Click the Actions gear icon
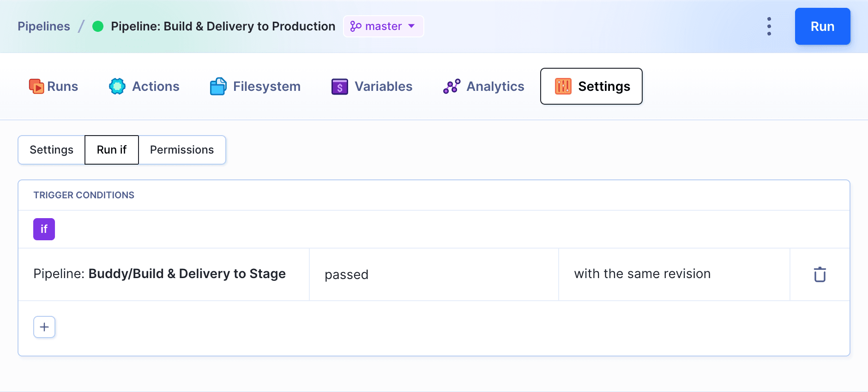Screen dimensions: 868x392 coord(117,86)
